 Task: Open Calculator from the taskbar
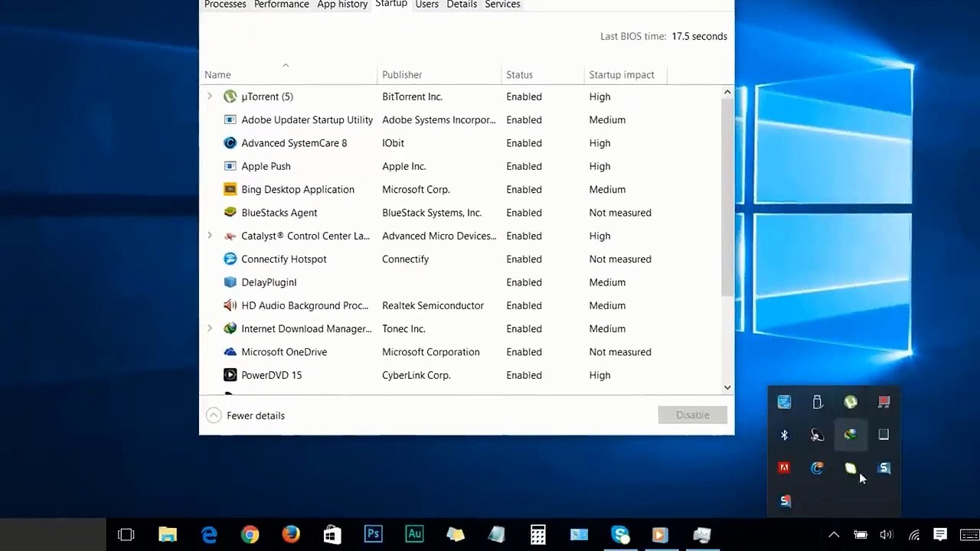537,534
